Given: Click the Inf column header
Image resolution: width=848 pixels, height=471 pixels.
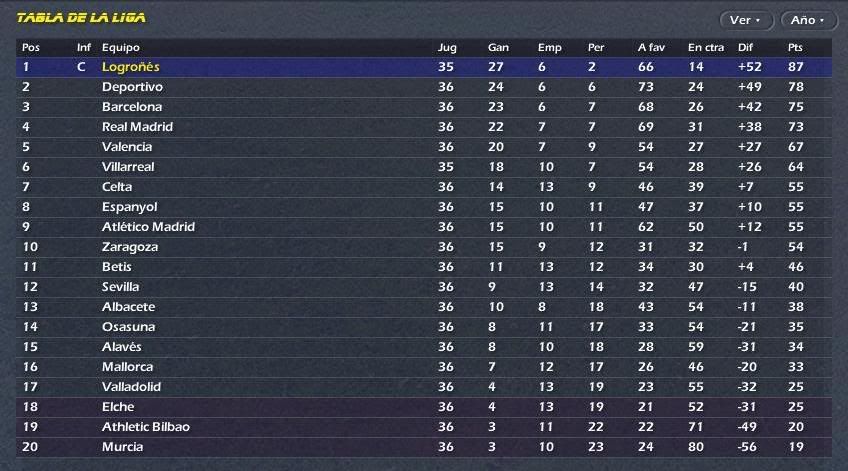Looking at the screenshot, I should 84,48.
